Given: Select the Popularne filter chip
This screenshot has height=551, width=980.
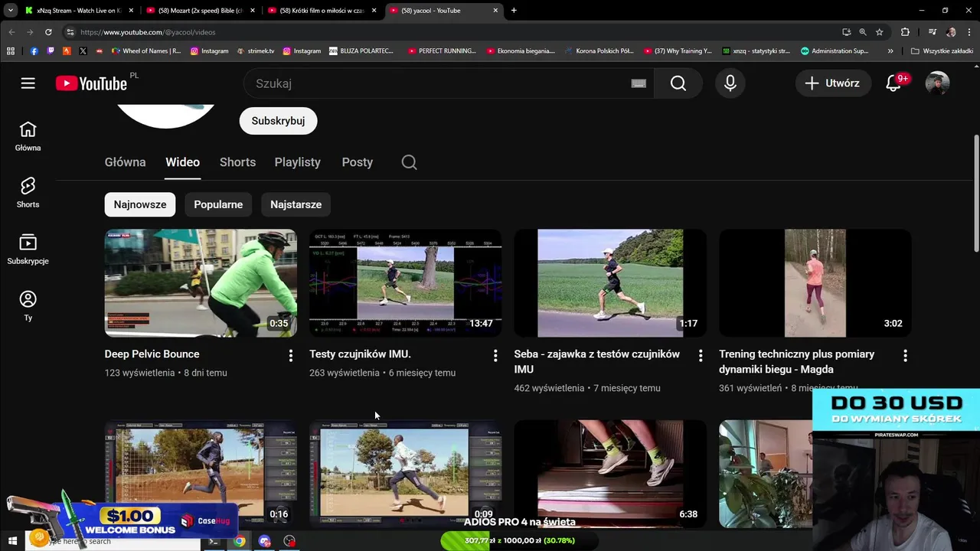Looking at the screenshot, I should click(218, 204).
